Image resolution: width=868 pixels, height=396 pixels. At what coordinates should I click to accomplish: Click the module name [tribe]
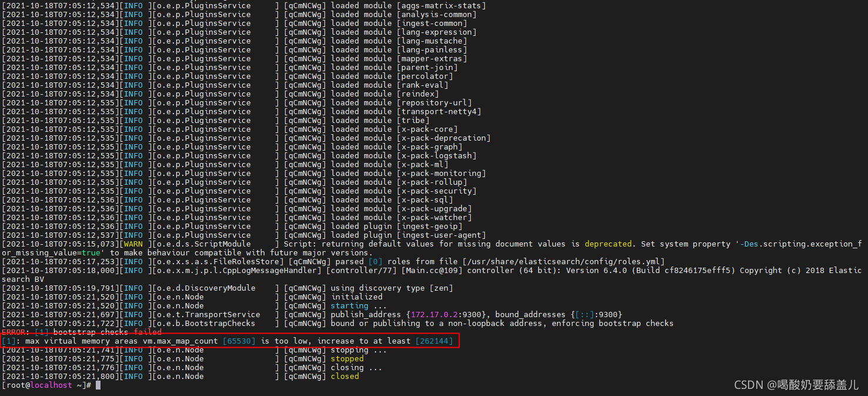point(413,121)
